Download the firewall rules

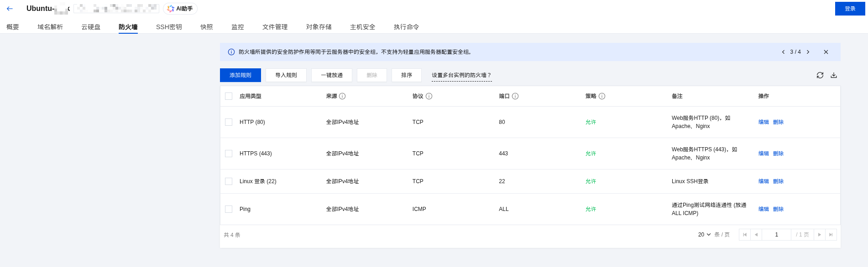point(833,75)
